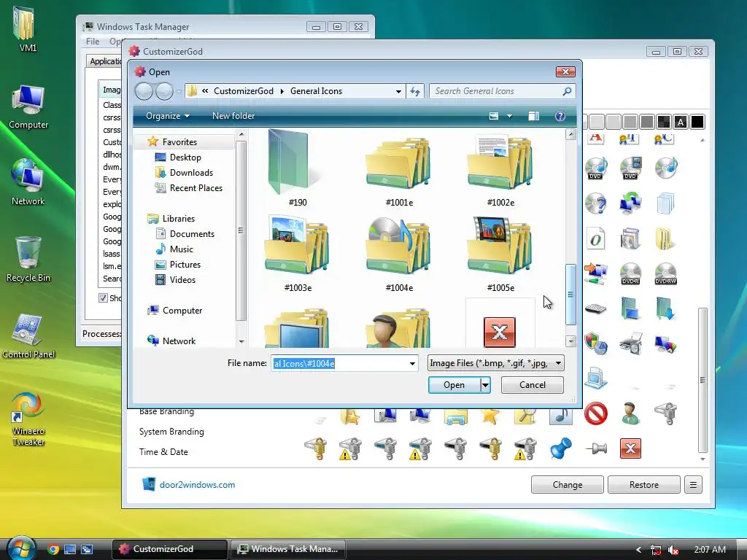Navigate to CustomizerGod in breadcrumb
Viewport: 747px width, 560px height.
point(244,91)
